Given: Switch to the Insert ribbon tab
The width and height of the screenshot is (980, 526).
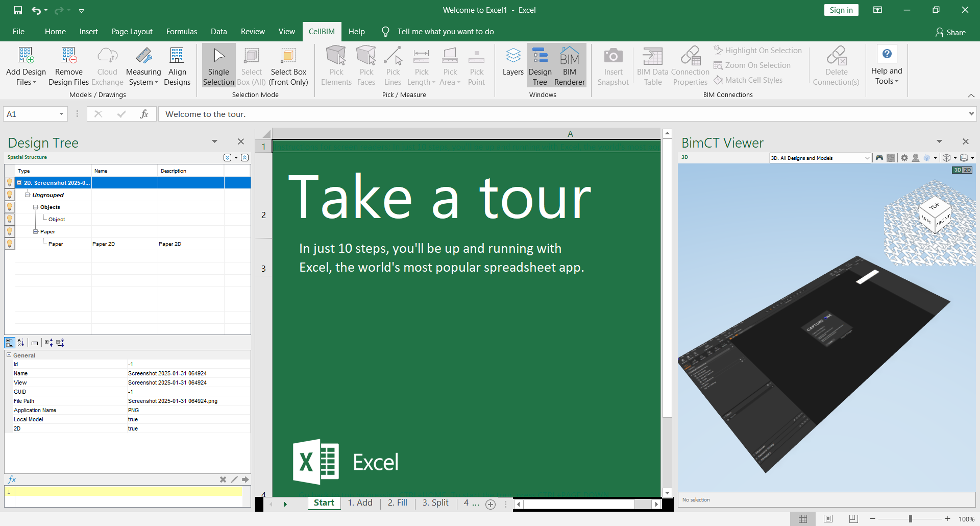Looking at the screenshot, I should point(89,32).
